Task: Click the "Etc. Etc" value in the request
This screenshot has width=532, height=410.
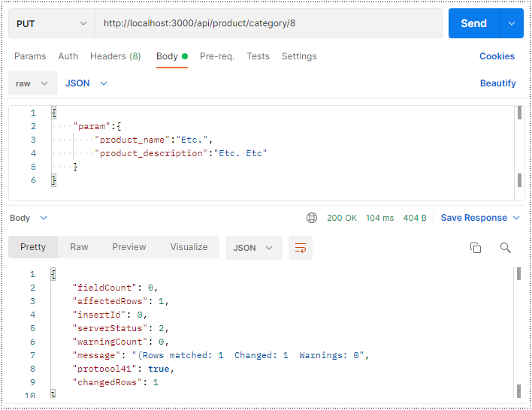Action: click(240, 154)
